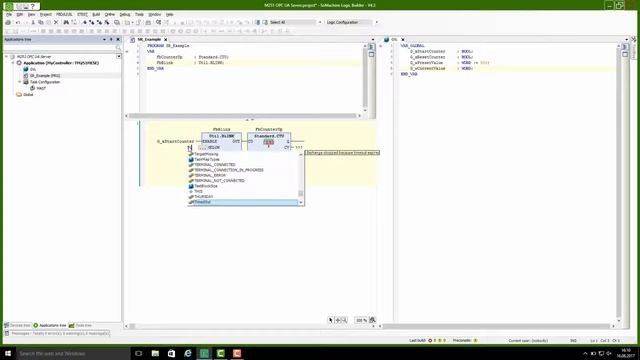Open the 100 % zoom level dropdown
Screen dimensions: 640x360
[x=361, y=320]
